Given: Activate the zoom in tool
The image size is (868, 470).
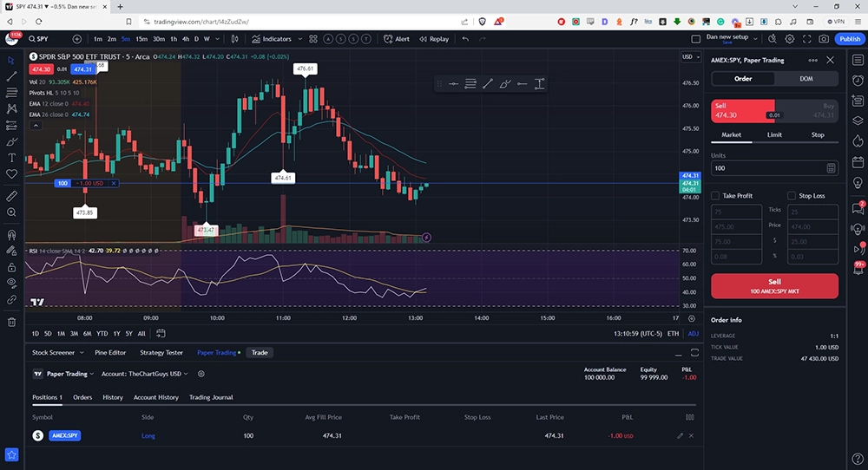Looking at the screenshot, I should click(x=11, y=212).
